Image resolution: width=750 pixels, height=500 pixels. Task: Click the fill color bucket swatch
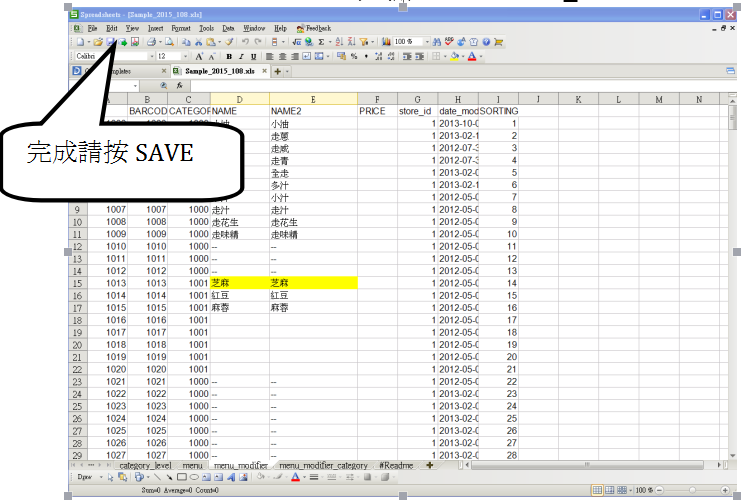tap(454, 56)
